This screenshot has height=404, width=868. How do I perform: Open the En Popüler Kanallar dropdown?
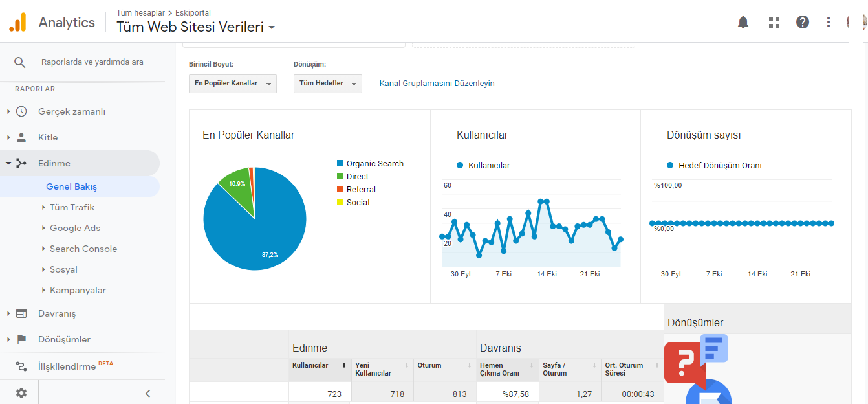[233, 84]
